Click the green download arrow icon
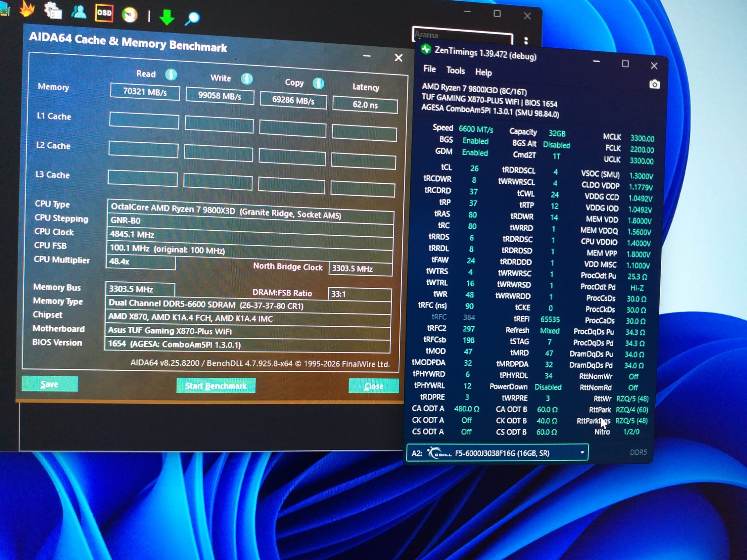 167,17
